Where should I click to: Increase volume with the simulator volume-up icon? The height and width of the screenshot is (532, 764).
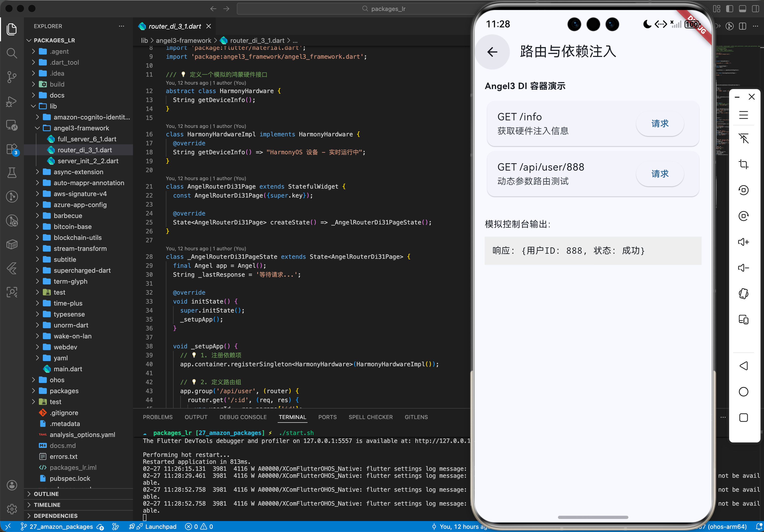744,242
